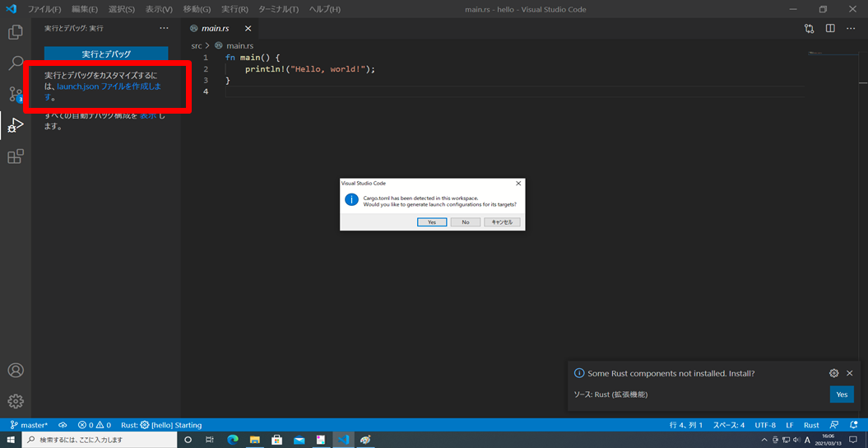Open the Explorer view in activity bar
Viewport: 868px width, 448px height.
(16, 32)
